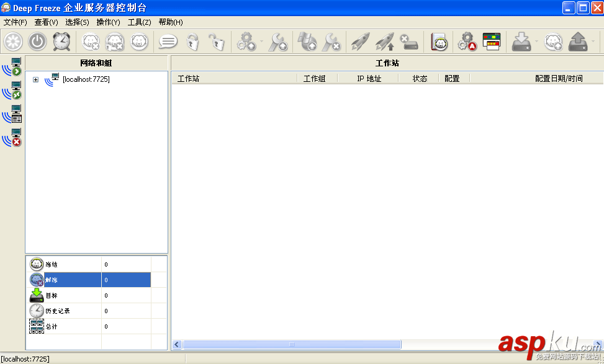Click bear with up-arrow update icon
This screenshot has width=604, height=364.
(x=554, y=42)
